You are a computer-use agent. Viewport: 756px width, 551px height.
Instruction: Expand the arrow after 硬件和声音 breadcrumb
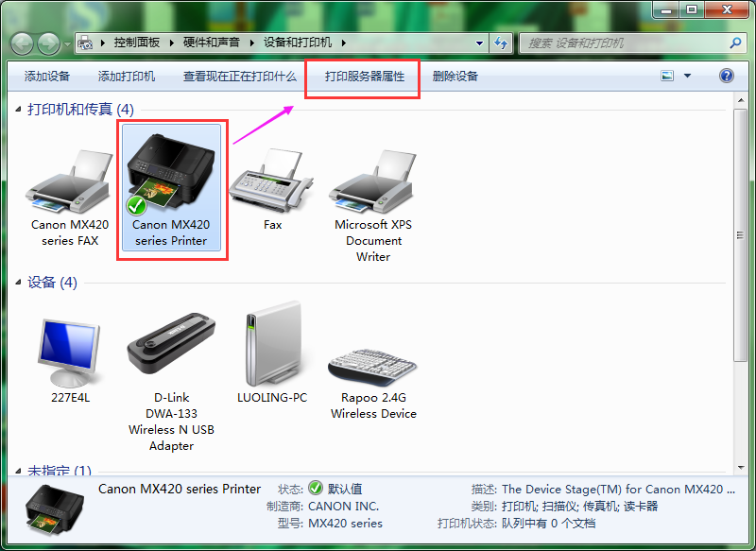251,43
